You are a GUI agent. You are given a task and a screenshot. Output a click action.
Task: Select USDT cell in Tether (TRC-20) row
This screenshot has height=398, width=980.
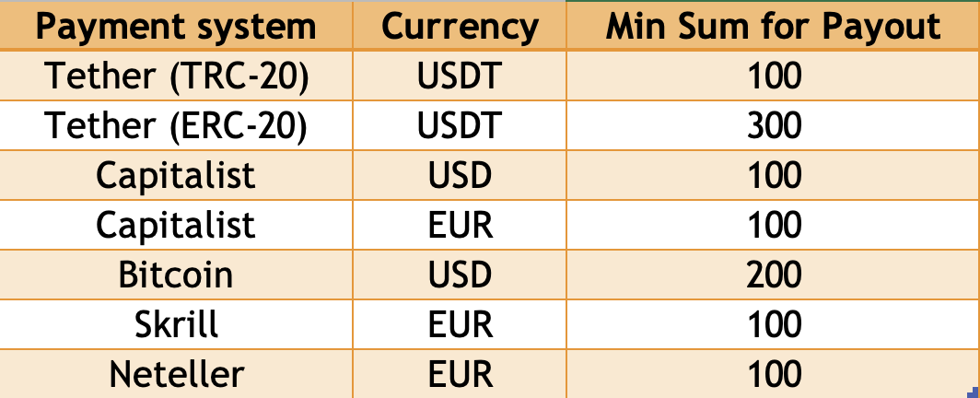[x=460, y=76]
